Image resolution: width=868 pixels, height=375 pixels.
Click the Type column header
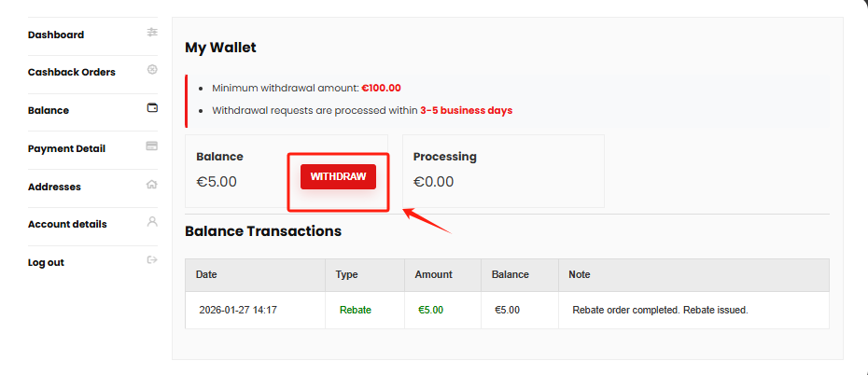[346, 275]
